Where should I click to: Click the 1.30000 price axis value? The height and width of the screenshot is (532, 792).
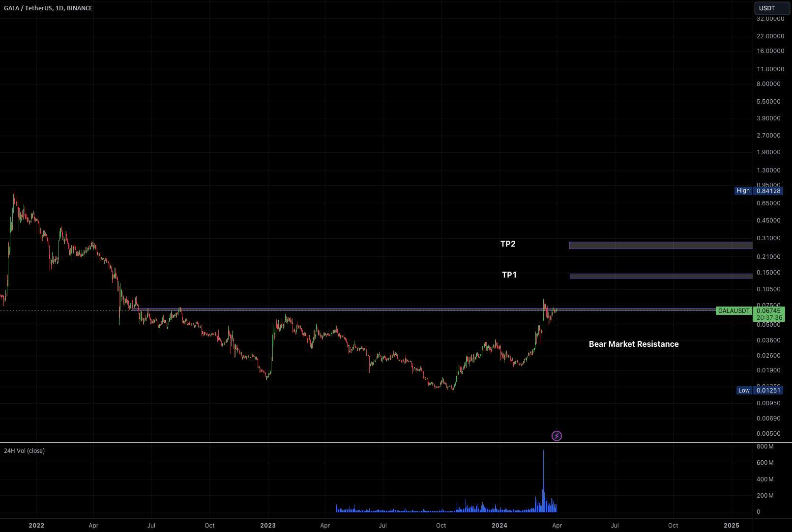pos(768,170)
